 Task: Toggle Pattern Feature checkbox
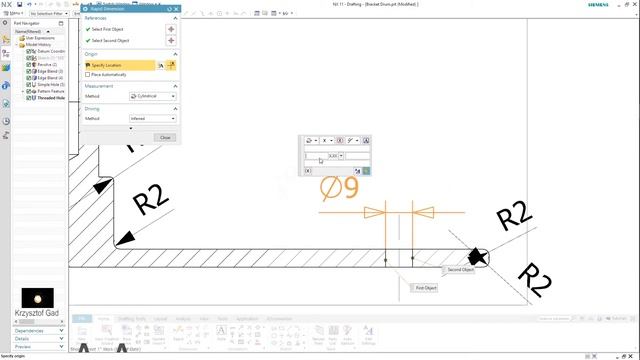29,91
